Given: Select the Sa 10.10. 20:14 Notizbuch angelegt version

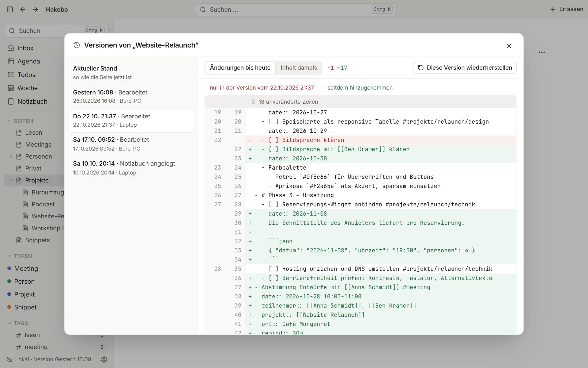Looking at the screenshot, I should click(131, 168).
